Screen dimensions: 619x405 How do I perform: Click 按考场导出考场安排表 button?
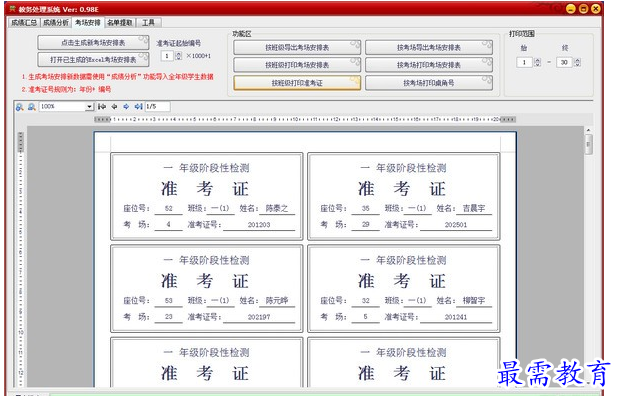click(429, 48)
